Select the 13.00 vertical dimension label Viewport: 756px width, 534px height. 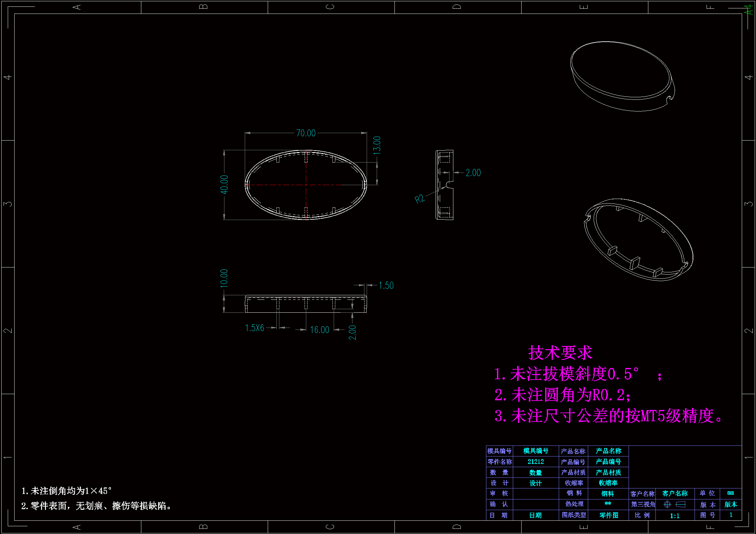(377, 145)
